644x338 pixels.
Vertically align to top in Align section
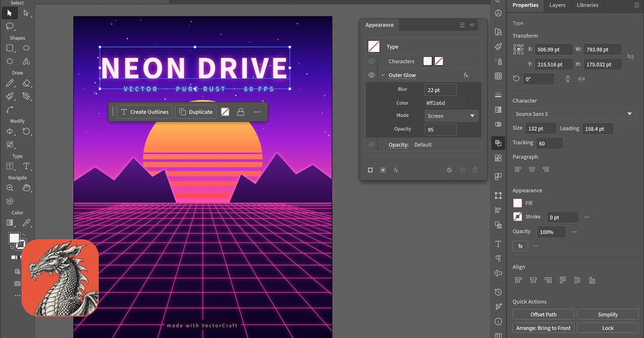pyautogui.click(x=562, y=280)
